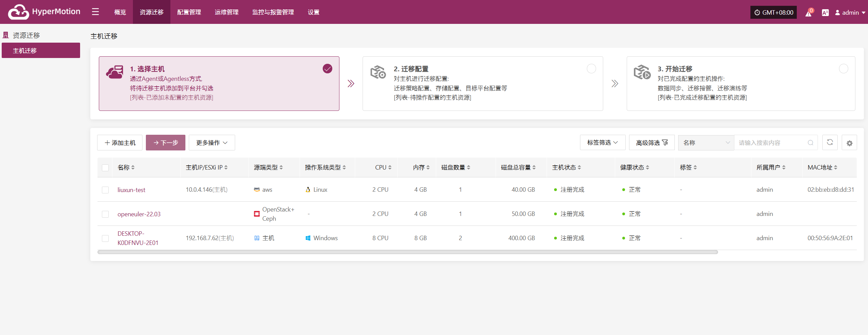Open the 资源迁移 top menu
Image resolution: width=868 pixels, height=335 pixels.
pos(152,12)
